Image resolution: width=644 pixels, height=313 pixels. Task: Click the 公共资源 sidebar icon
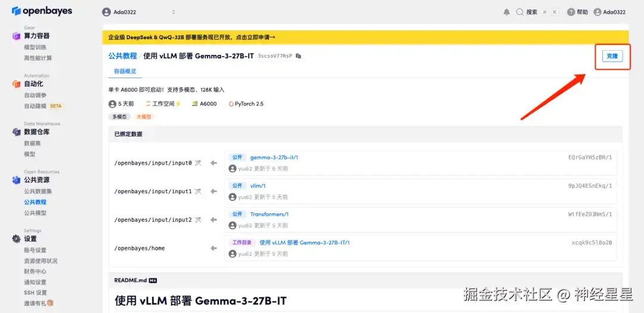(16, 180)
